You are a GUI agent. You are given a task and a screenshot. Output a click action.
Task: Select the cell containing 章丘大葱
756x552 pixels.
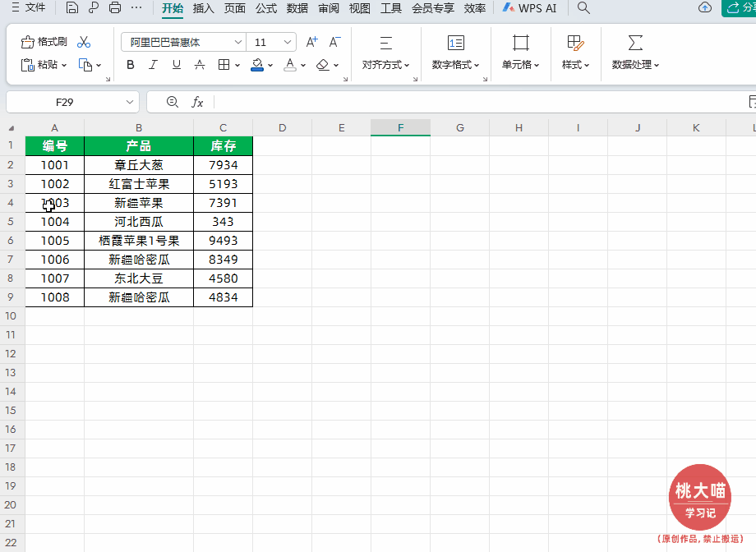tap(139, 165)
